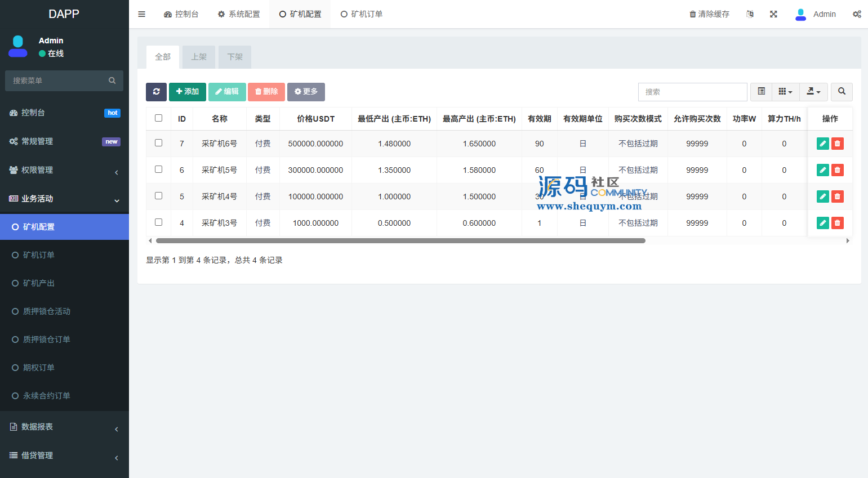Open the export data dropdown
Screen dimensions: 868x478
pyautogui.click(x=813, y=92)
